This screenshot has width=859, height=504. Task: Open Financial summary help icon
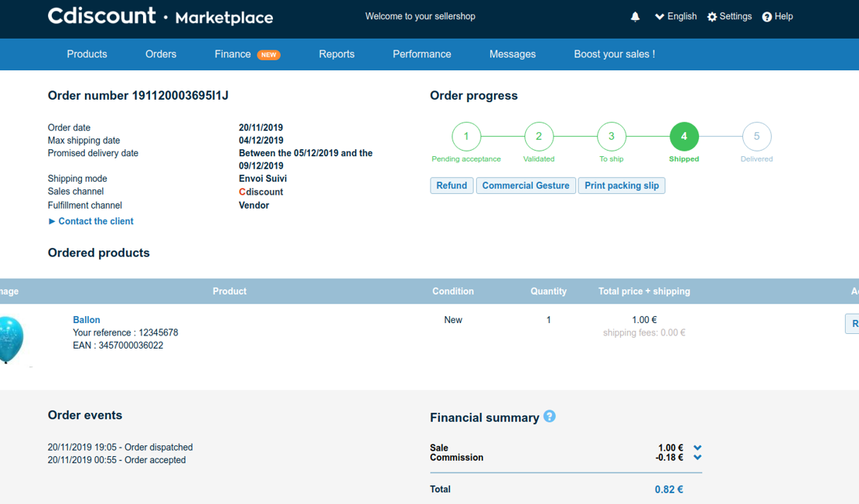(550, 417)
